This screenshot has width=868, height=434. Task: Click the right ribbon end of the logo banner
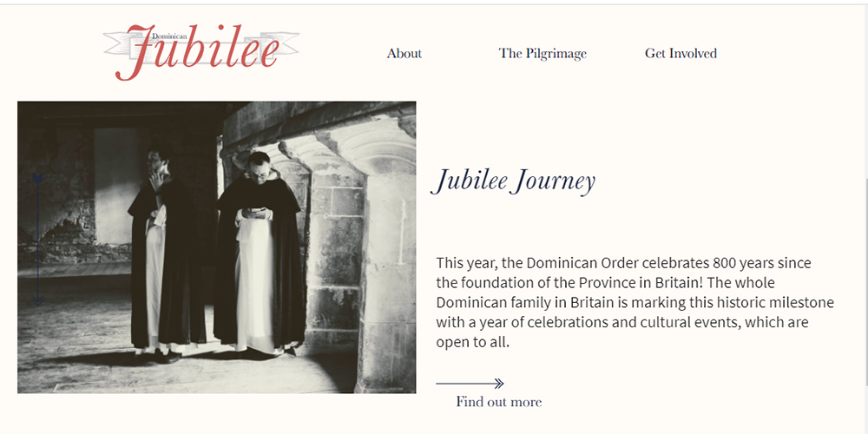pyautogui.click(x=288, y=43)
